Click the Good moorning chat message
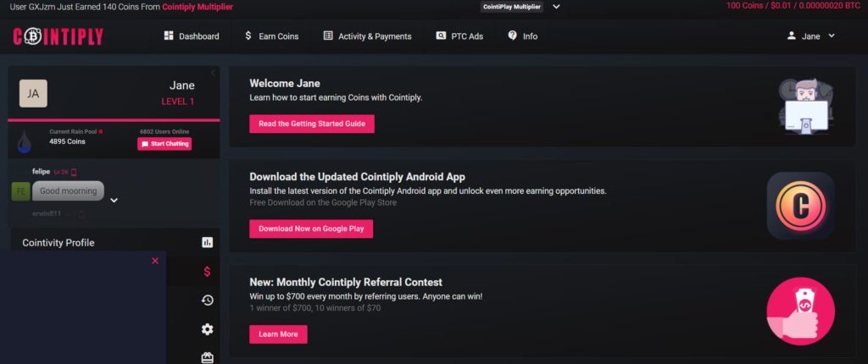Image resolution: width=868 pixels, height=364 pixels. [68, 190]
